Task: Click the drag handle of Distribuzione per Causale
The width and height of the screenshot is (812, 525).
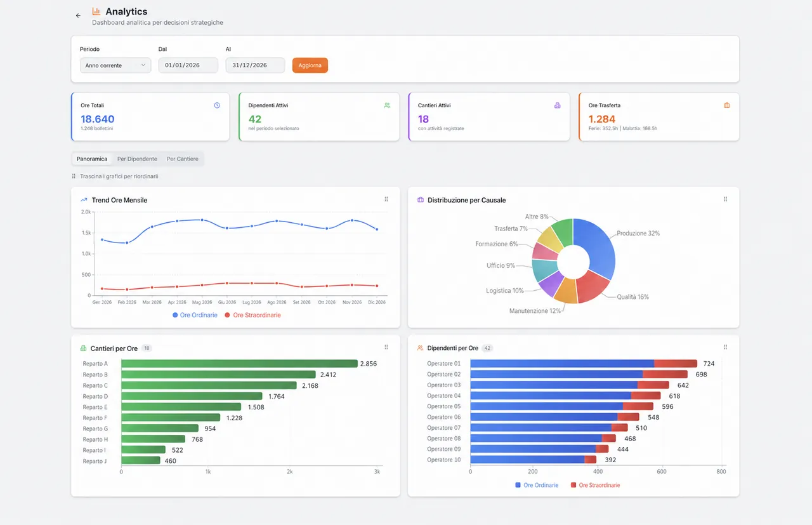Action: [x=725, y=199]
